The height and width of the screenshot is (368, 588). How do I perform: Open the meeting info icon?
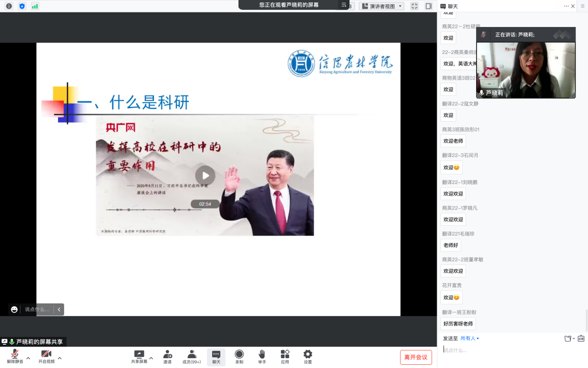pos(9,6)
